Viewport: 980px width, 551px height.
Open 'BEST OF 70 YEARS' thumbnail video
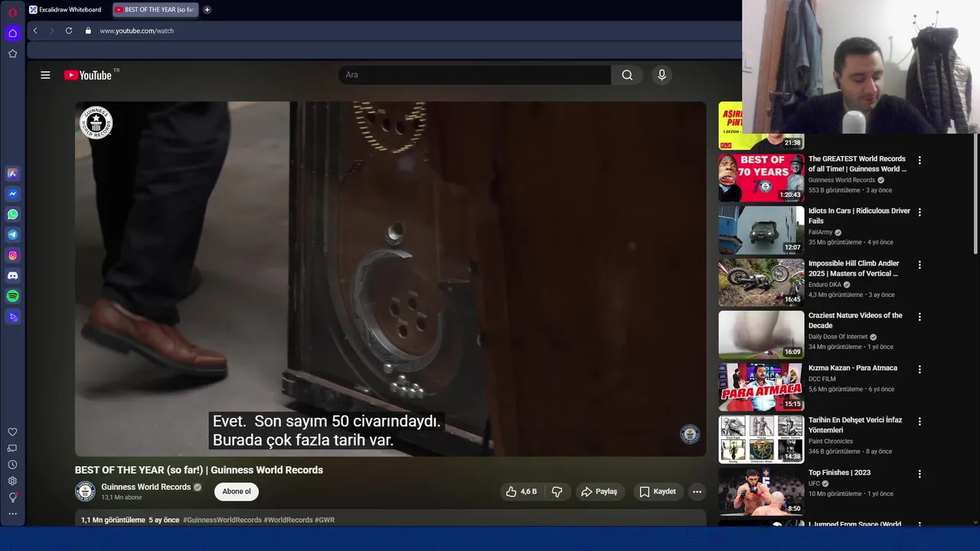tap(761, 178)
